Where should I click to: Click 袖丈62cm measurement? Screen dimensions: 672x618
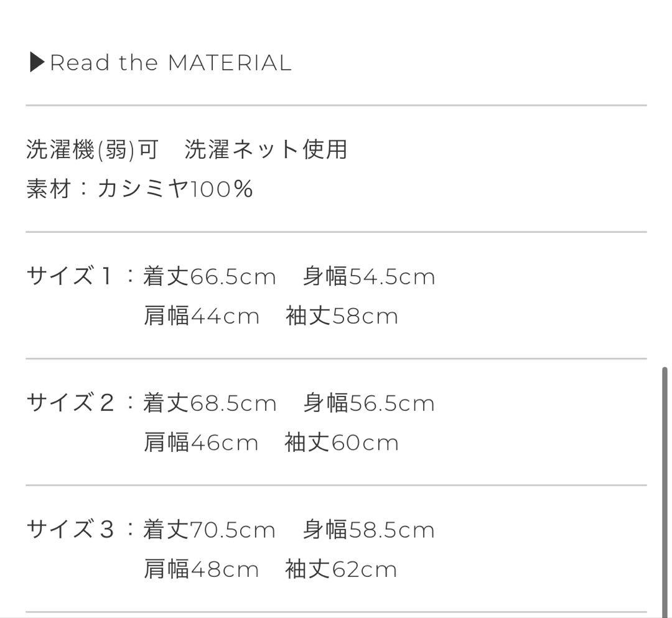(341, 569)
